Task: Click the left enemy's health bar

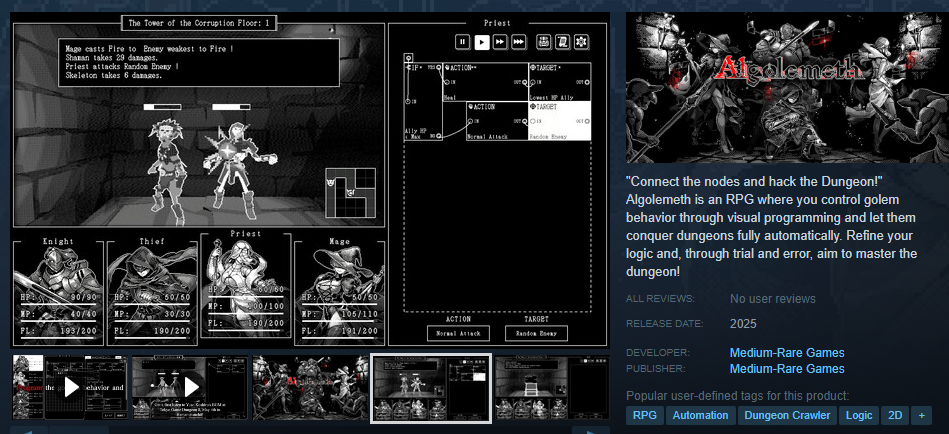Action: [x=162, y=107]
